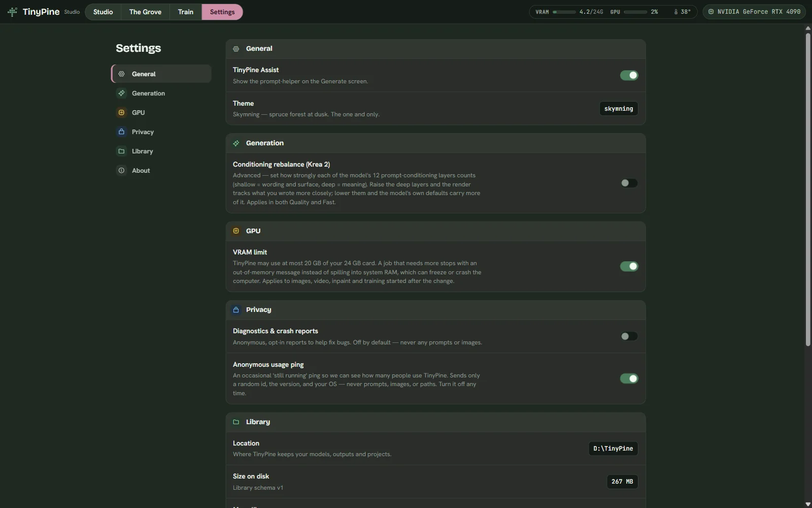Screen dimensions: 812x508
Task: Click the scrollbar up arrow
Action: [x=808, y=28]
